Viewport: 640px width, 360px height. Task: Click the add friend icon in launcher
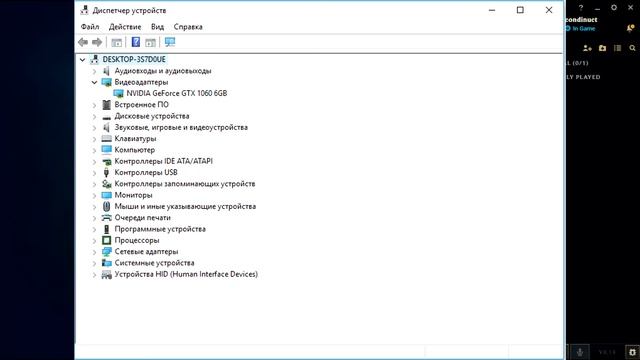[587, 48]
